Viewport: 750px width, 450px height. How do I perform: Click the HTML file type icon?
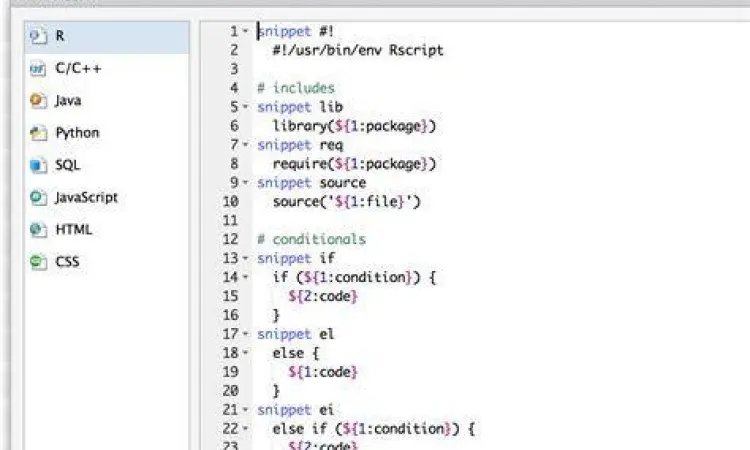pyautogui.click(x=38, y=230)
